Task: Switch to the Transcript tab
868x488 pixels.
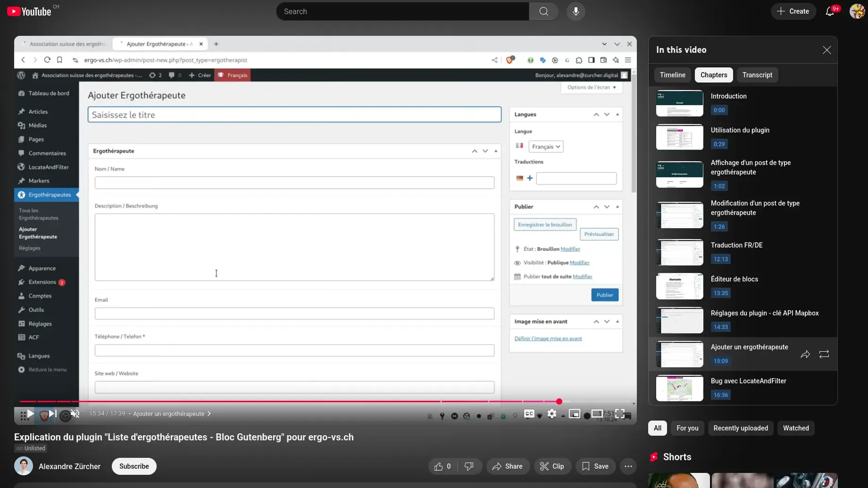Action: click(x=757, y=75)
